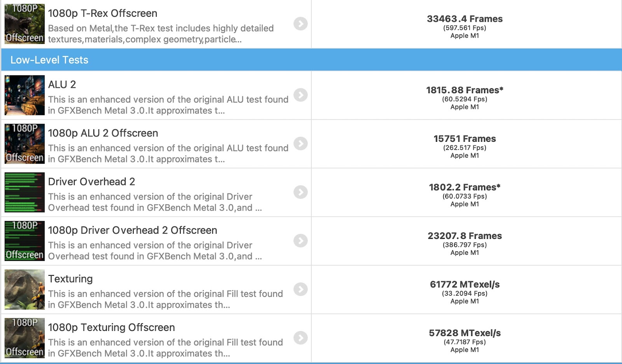The image size is (622, 364).
Task: Open the 1080p ALU 2 Offscreen arrow
Action: pos(301,143)
